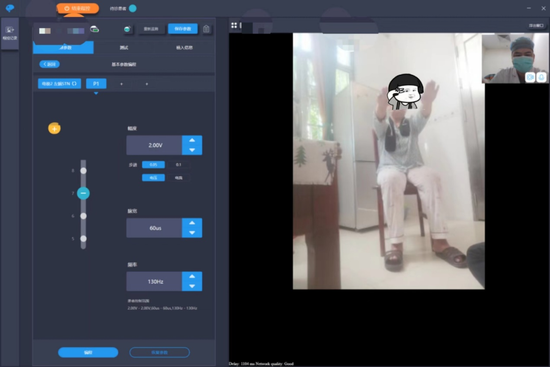
Task: Select electrode contact 5 on the lead
Action: click(x=83, y=239)
